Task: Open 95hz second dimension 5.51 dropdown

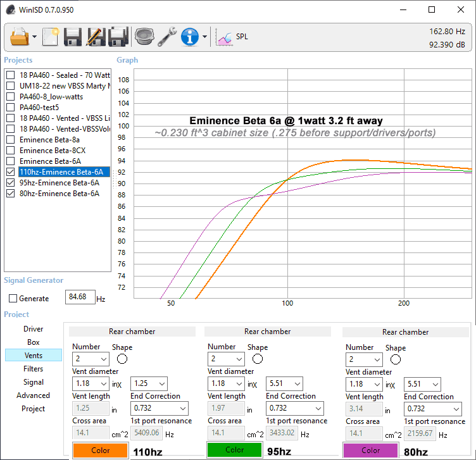Action: click(x=284, y=384)
